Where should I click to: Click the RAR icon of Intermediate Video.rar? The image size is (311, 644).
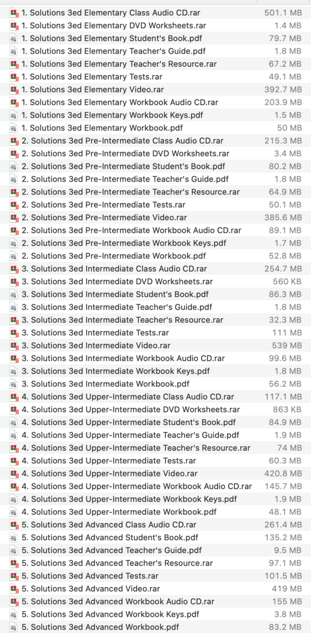(13, 345)
